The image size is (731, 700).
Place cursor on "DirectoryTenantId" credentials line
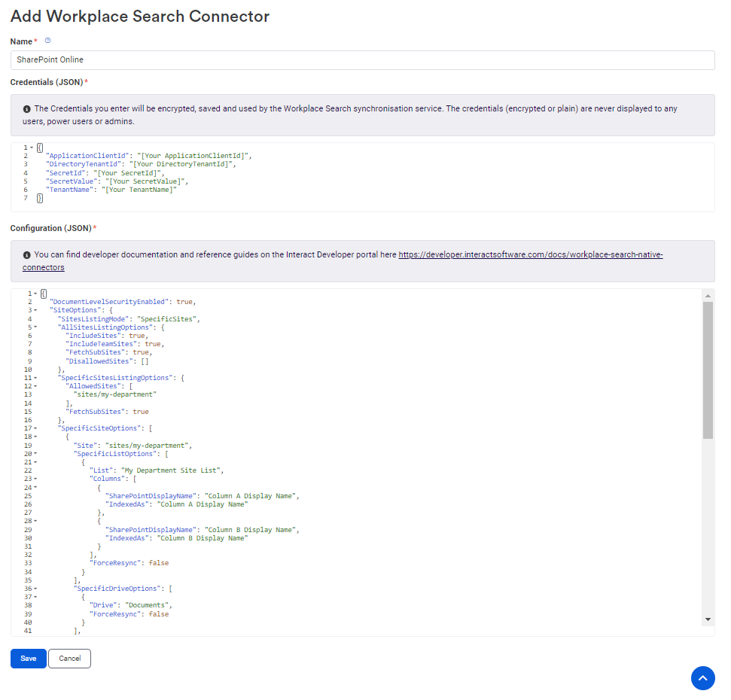click(x=141, y=165)
